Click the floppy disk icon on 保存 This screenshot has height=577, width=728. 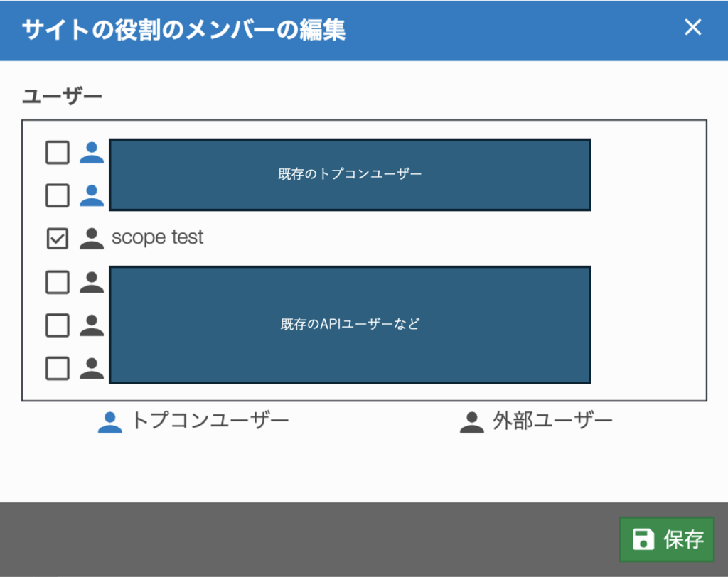tap(643, 539)
